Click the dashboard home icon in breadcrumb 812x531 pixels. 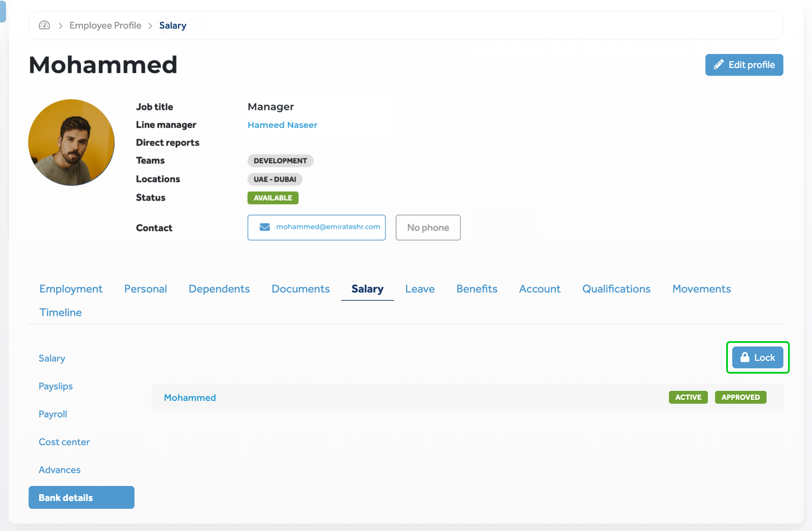point(44,25)
